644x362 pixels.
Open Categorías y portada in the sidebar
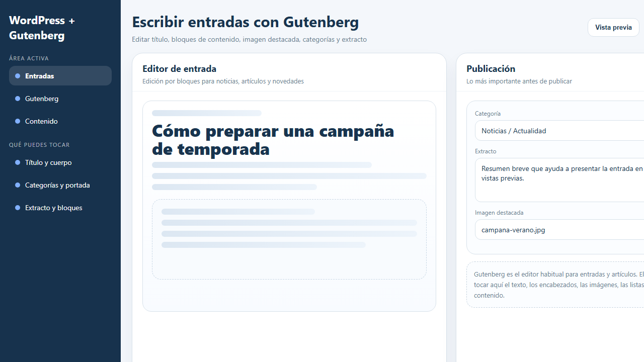point(57,185)
